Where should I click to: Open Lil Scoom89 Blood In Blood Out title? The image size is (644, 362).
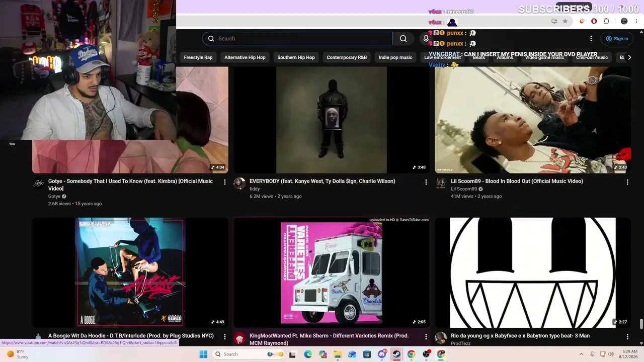coord(517,181)
